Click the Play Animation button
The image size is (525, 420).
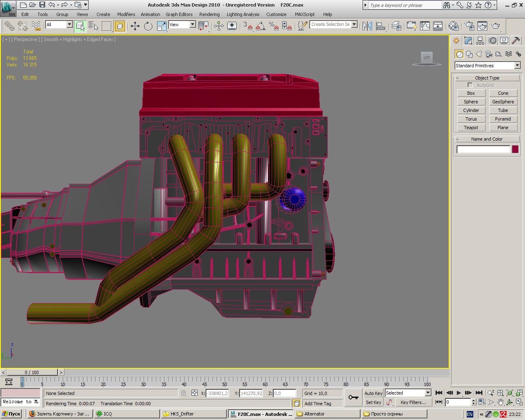pyautogui.click(x=459, y=393)
